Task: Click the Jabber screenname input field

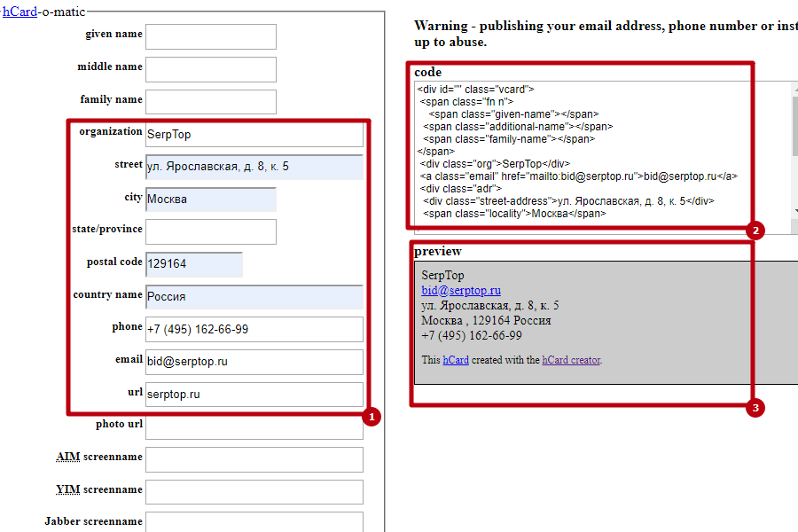Action: click(x=254, y=521)
